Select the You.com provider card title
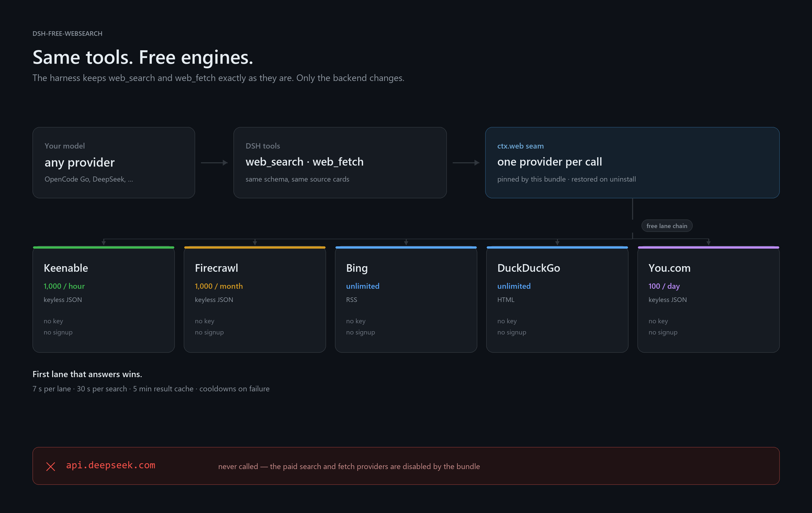 [669, 268]
